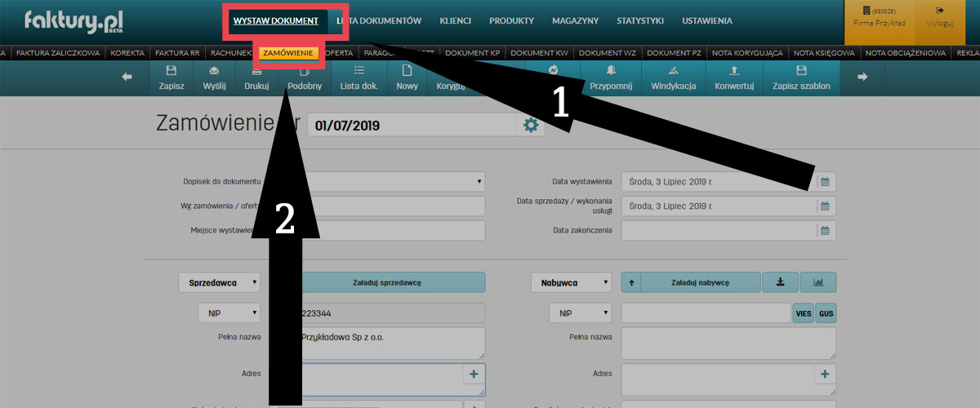Add a buyer address line with the plus icon
This screenshot has height=408, width=980.
click(825, 374)
